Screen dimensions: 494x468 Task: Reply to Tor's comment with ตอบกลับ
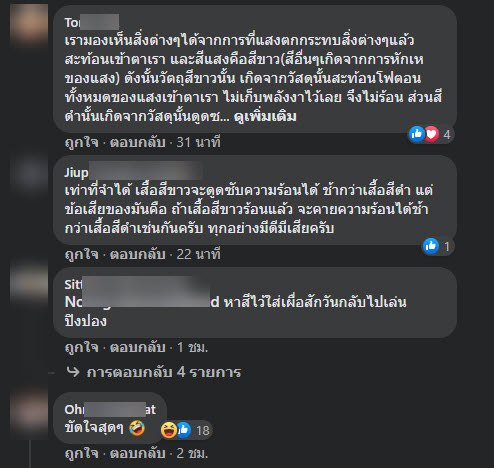[138, 142]
